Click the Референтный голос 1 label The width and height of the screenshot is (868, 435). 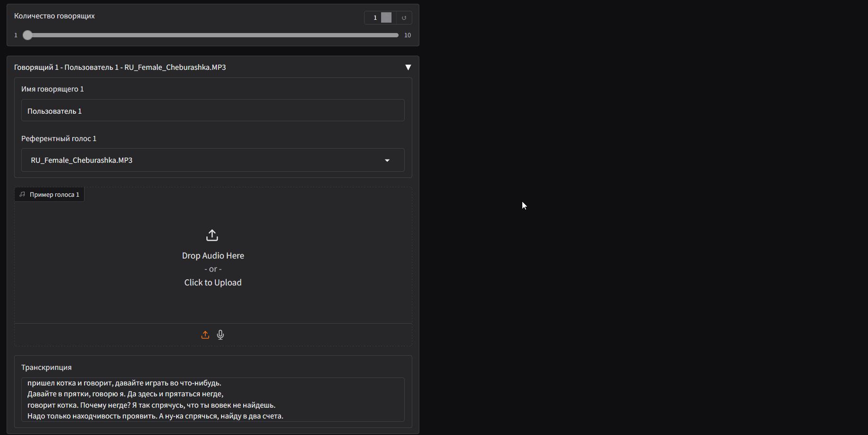click(x=59, y=139)
